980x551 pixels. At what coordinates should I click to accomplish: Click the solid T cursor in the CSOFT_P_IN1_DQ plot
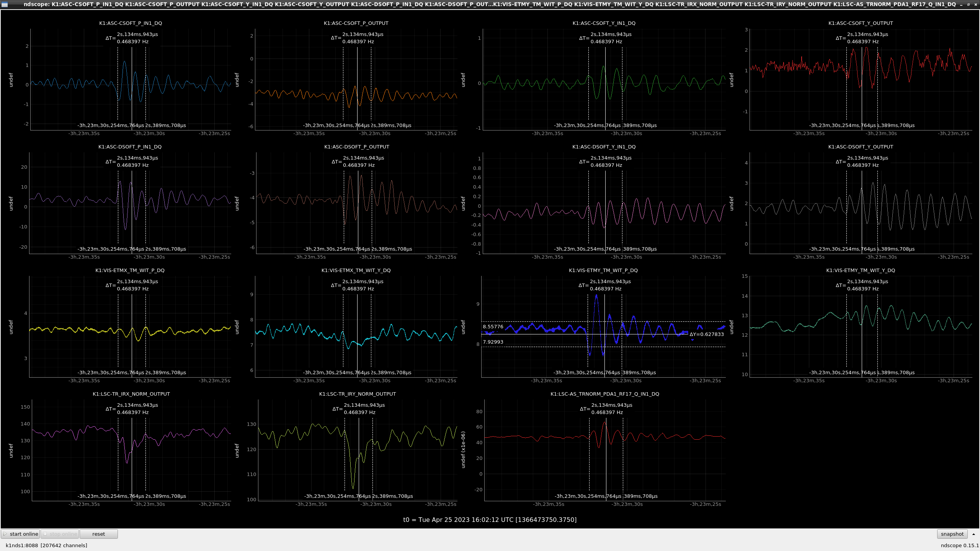[x=132, y=84]
